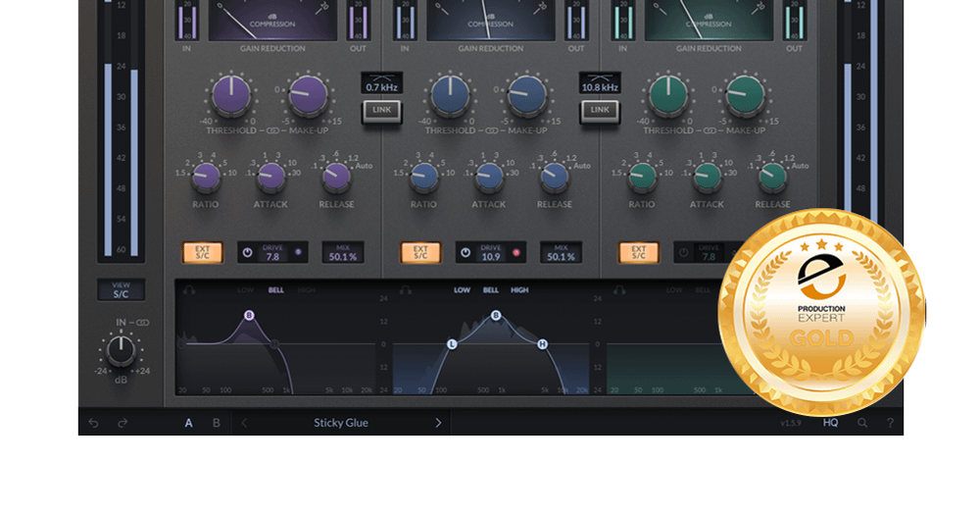This screenshot has height=514, width=980.
Task: Open the Sticky Glue preset menu
Action: click(x=341, y=423)
